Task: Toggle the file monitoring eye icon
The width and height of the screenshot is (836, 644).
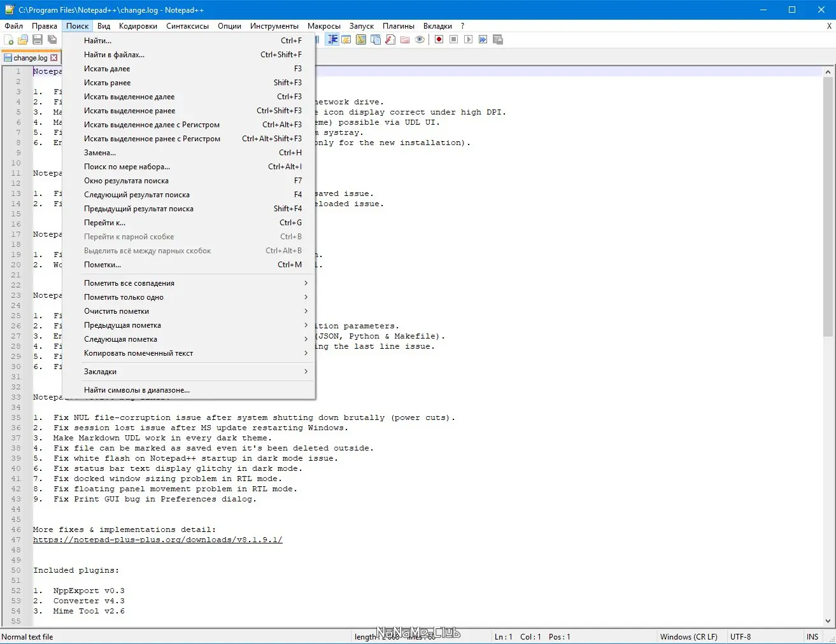Action: click(420, 39)
